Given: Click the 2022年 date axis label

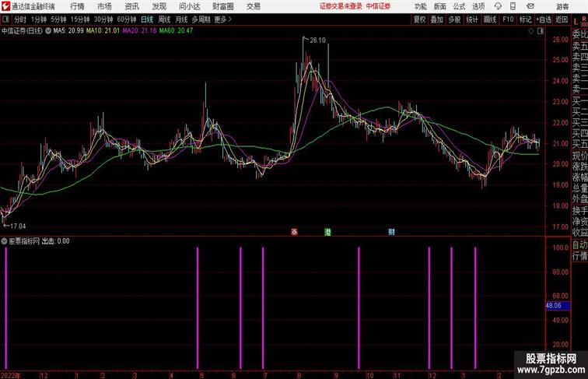Looking at the screenshot, I should [x=11, y=375].
